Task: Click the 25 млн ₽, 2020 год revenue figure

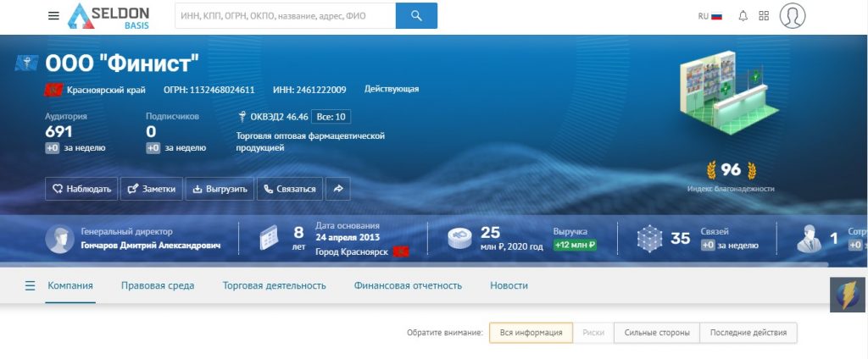Action: tap(511, 239)
